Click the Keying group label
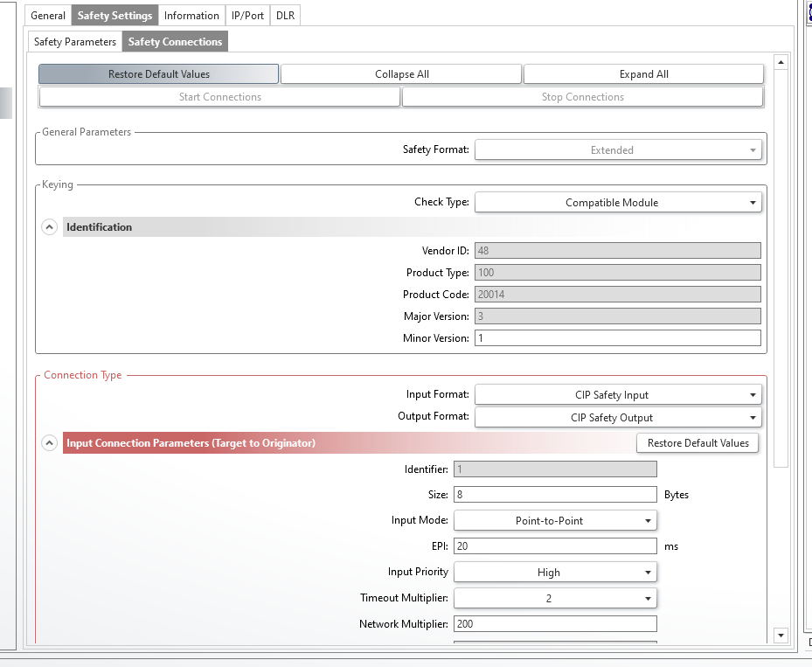This screenshot has height=667, width=812. pos(58,184)
